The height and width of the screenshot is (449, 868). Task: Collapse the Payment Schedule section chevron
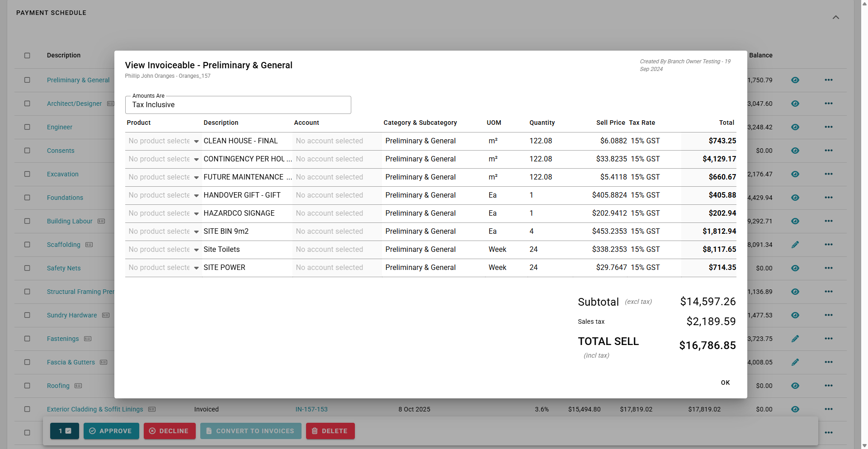836,18
